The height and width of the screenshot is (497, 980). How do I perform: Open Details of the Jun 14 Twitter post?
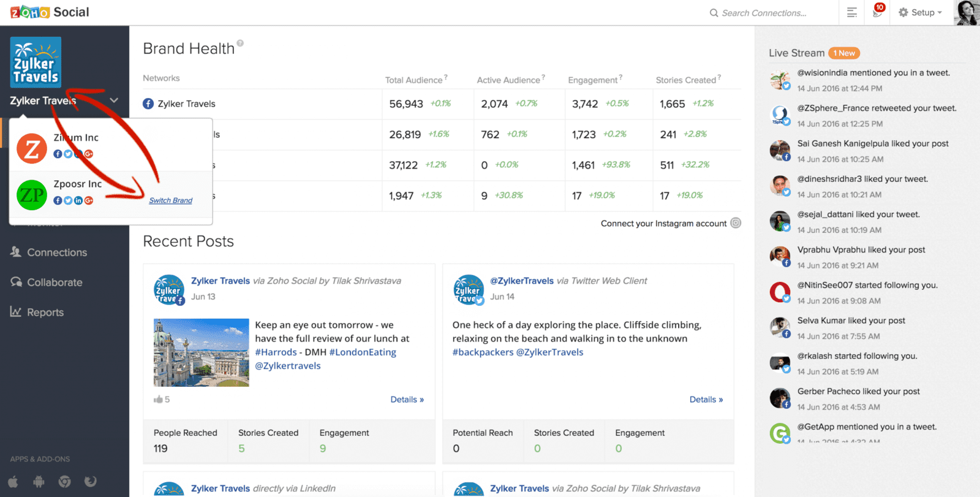706,400
